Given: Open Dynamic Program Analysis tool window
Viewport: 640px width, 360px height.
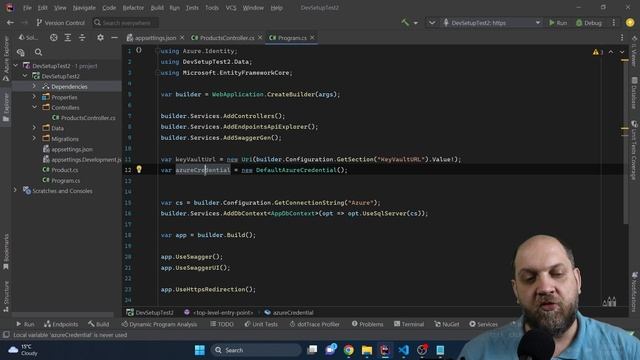Looking at the screenshot, I should coord(159,324).
